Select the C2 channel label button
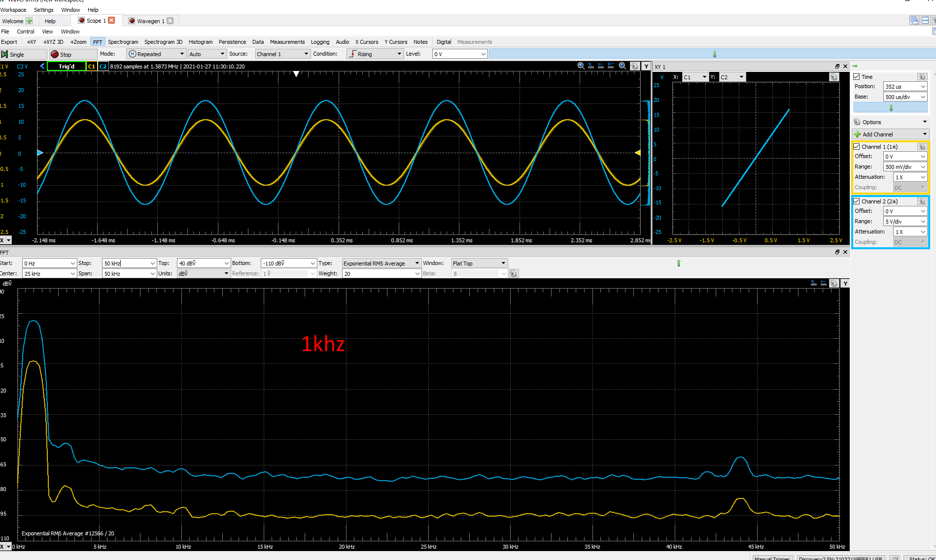936x560 pixels. 103,66
